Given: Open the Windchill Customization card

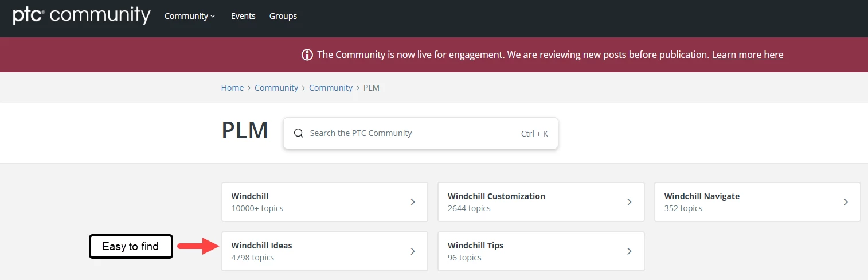Looking at the screenshot, I should tap(541, 202).
